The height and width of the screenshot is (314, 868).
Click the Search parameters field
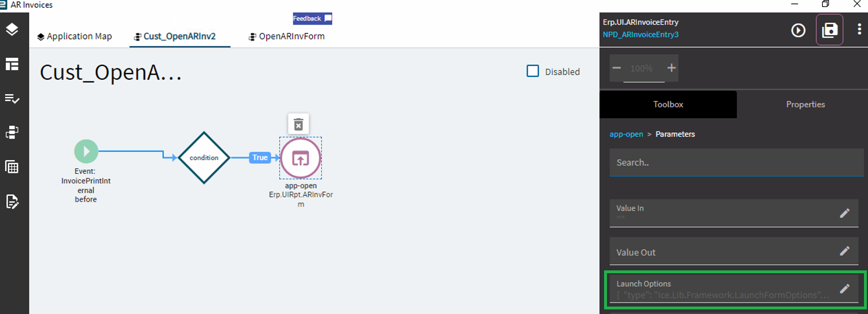click(x=737, y=162)
